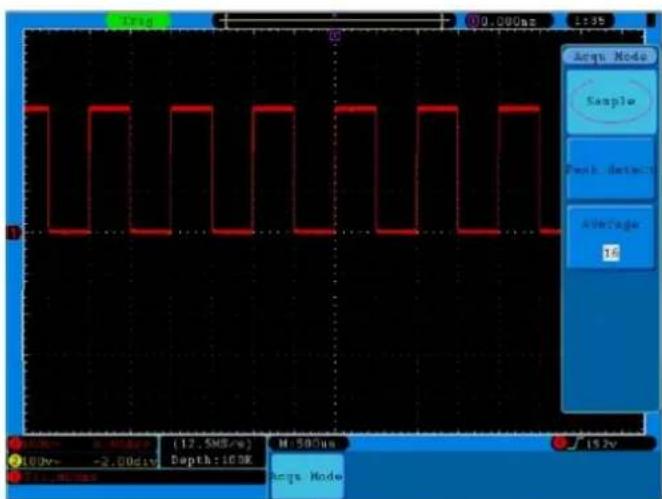Click the channel 2 offset -2.00div readout
The image size is (662, 499).
pyautogui.click(x=124, y=461)
